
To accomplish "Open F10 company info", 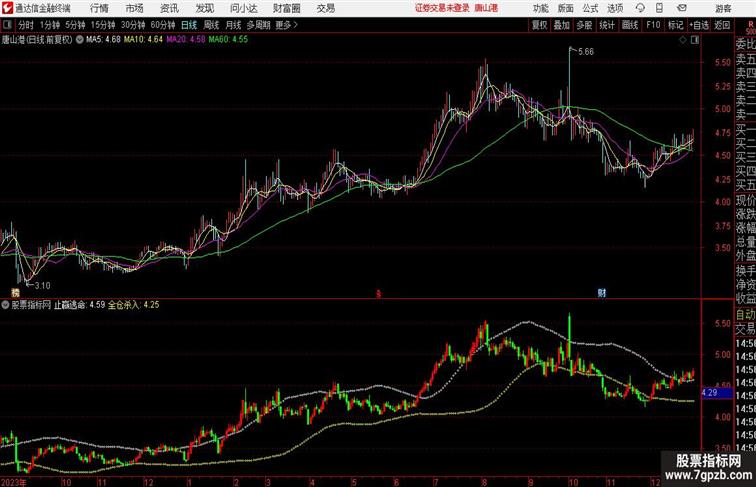I will click(653, 25).
